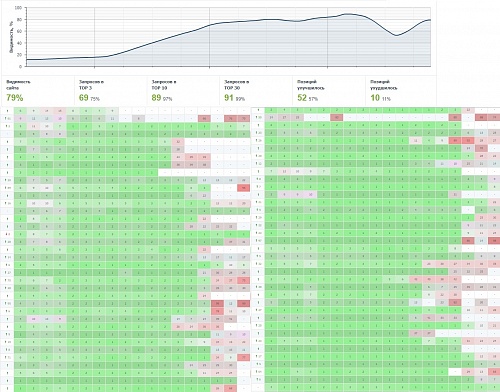The image size is (500, 392).
Task: Click the 0 tick on chart Y axis
Action: 21,66
